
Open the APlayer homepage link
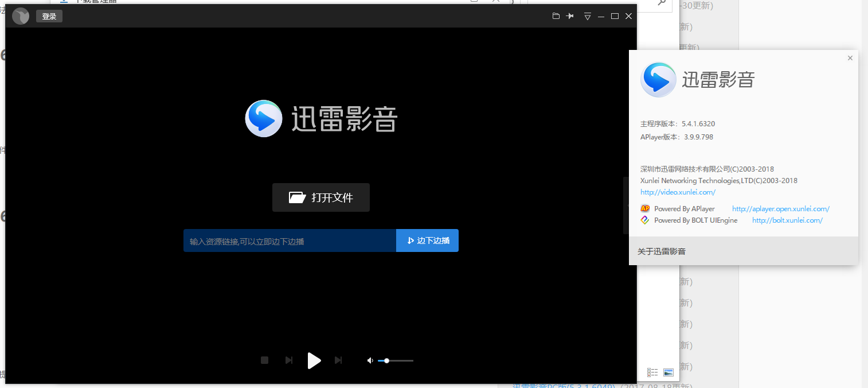click(x=780, y=208)
